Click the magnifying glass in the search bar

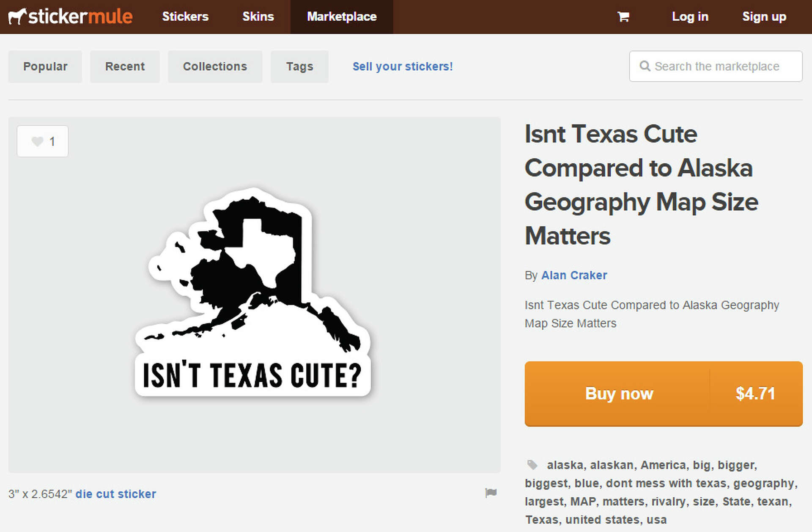pos(645,66)
